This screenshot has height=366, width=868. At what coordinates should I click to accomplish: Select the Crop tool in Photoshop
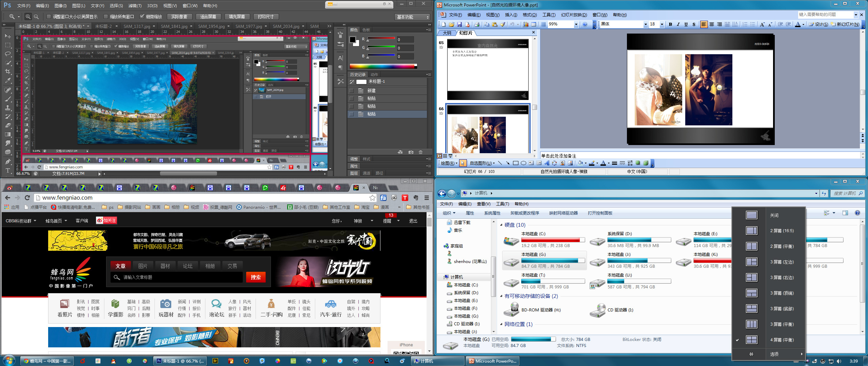(7, 71)
